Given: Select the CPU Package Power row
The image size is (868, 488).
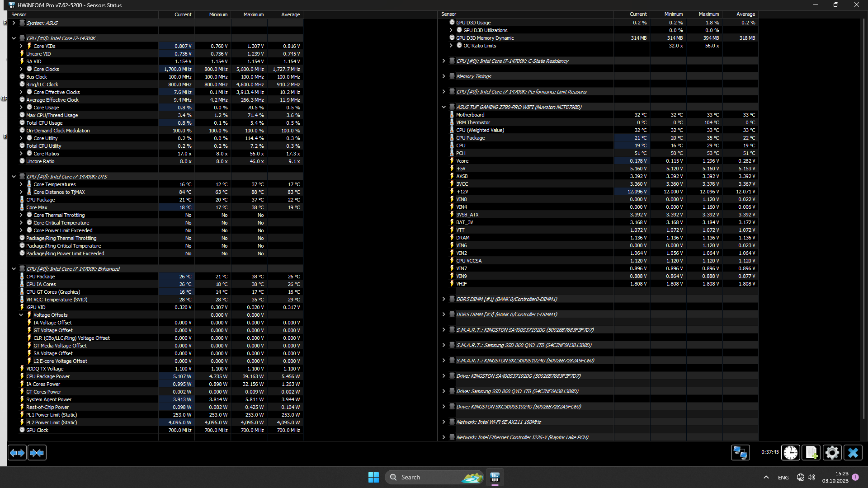Looking at the screenshot, I should [x=48, y=376].
